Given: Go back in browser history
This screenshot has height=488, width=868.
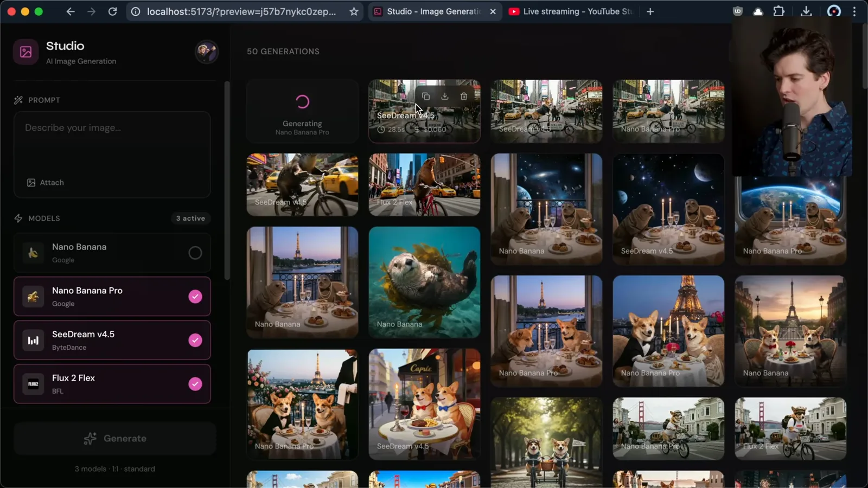Looking at the screenshot, I should tap(71, 11).
